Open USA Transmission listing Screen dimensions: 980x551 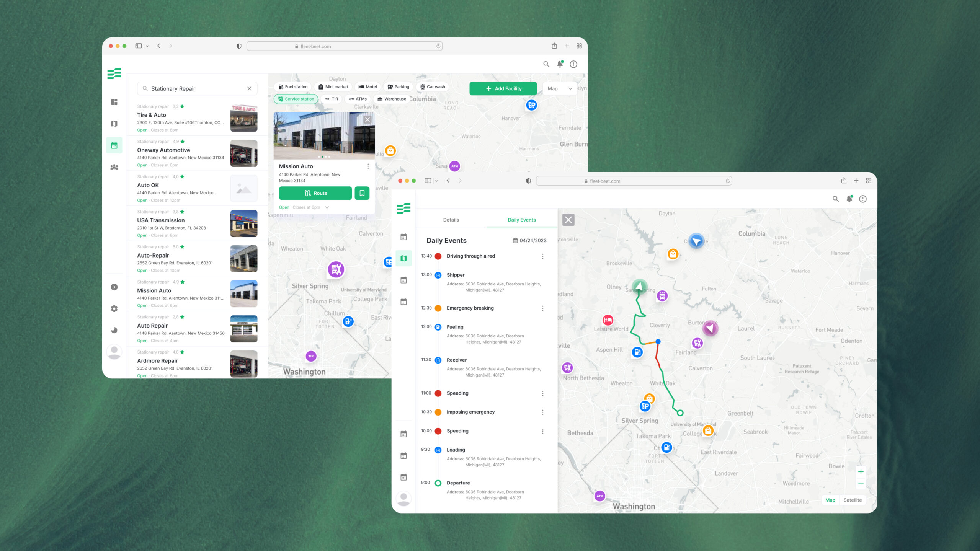pos(197,223)
